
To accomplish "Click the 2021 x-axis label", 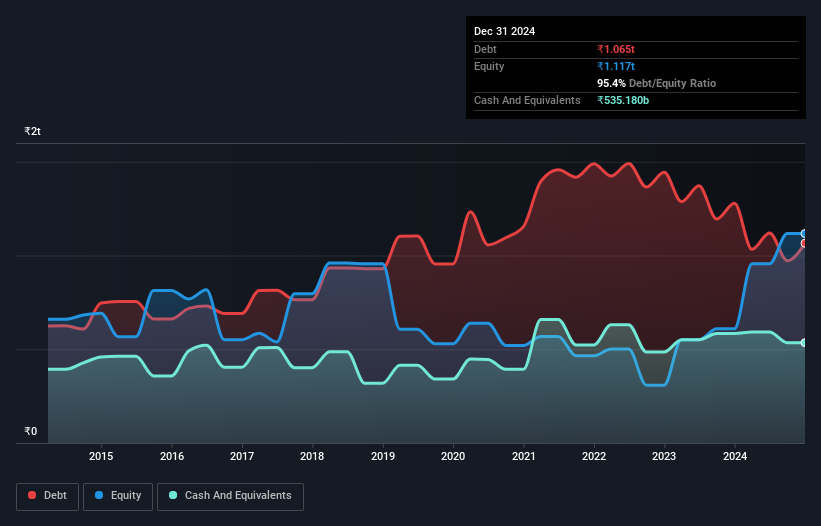I will coord(524,456).
